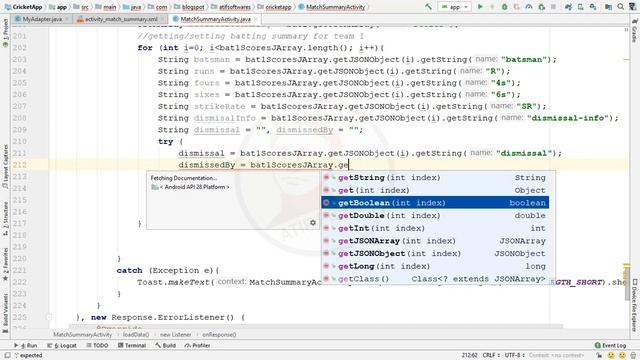Open the AVD Manager icon
Image resolution: width=640 pixels, height=360 pixels.
pyautogui.click(x=580, y=7)
